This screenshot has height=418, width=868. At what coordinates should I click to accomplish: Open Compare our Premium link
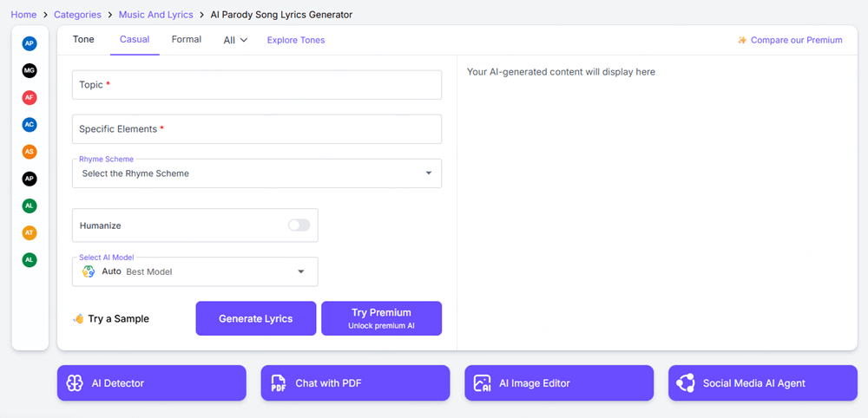[x=797, y=41]
